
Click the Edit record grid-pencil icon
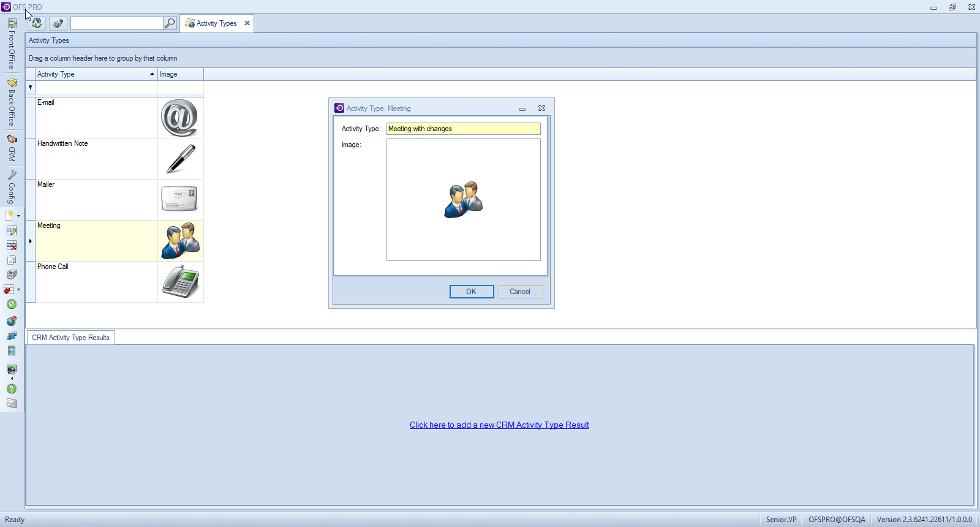coord(12,230)
